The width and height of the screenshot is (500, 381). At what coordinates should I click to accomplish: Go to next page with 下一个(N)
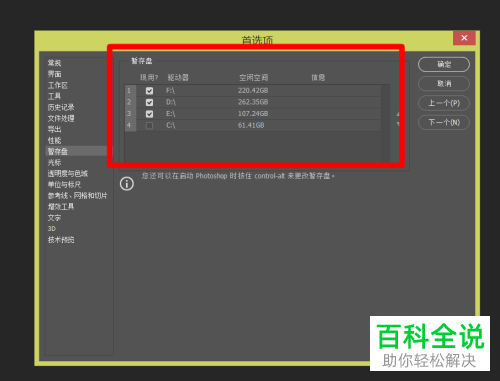444,122
